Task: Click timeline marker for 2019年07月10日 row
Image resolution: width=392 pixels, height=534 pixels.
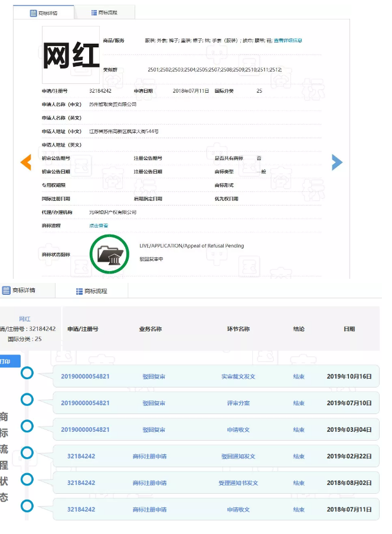Action: pyautogui.click(x=27, y=399)
